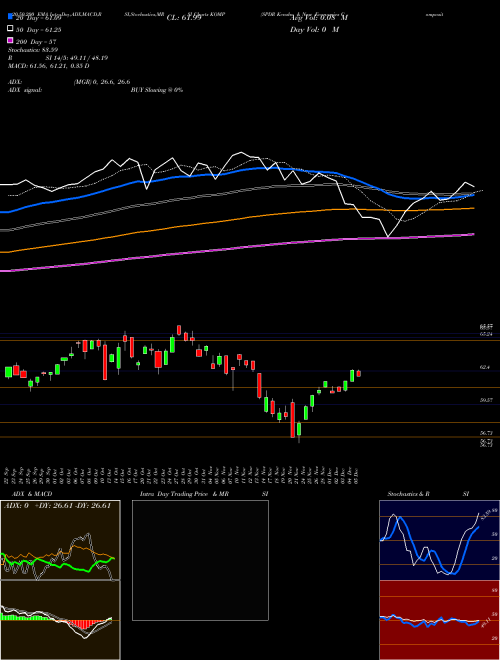Click the 'ADX signal:' label
Viewport: 500px width, 660px height.
point(25,90)
